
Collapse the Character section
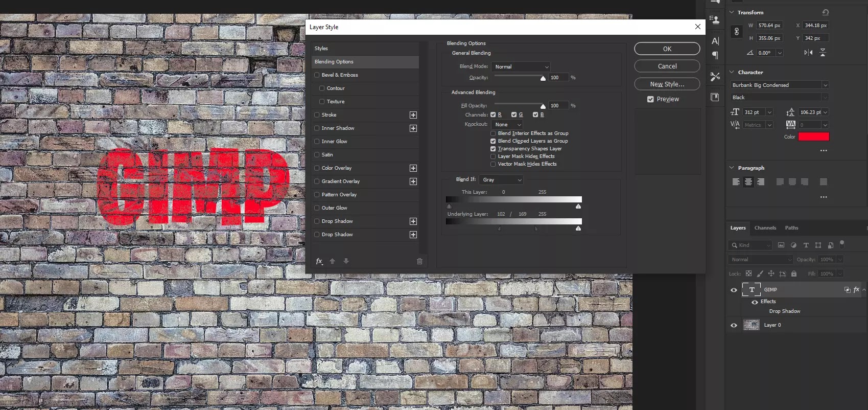tap(732, 72)
